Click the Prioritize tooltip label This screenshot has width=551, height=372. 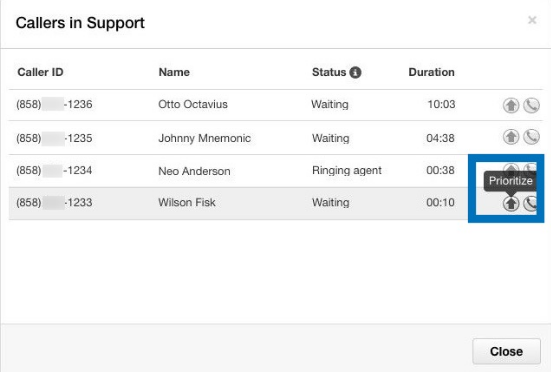510,181
